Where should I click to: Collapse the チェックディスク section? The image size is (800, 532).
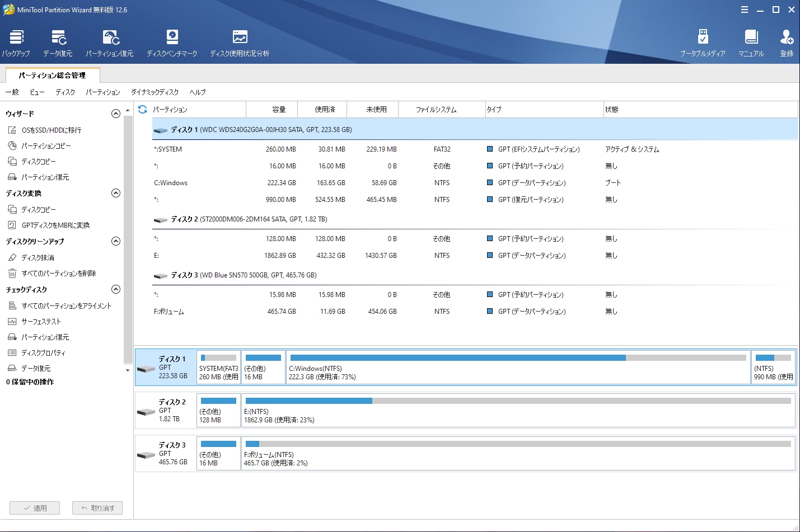click(116, 289)
